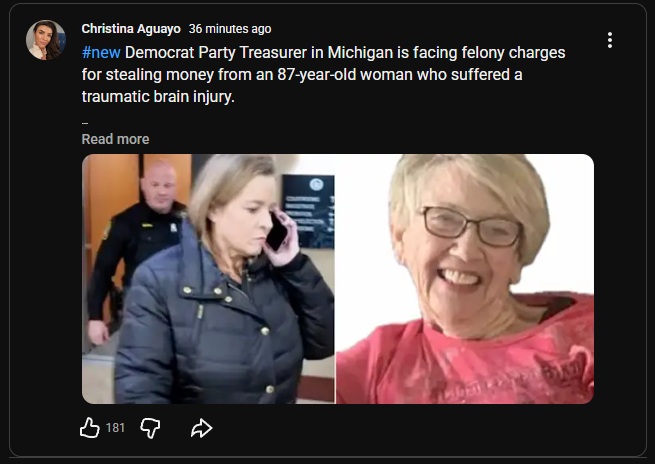655x464 pixels.
Task: Open Christina Aguayo's profile avatar
Action: coord(46,40)
